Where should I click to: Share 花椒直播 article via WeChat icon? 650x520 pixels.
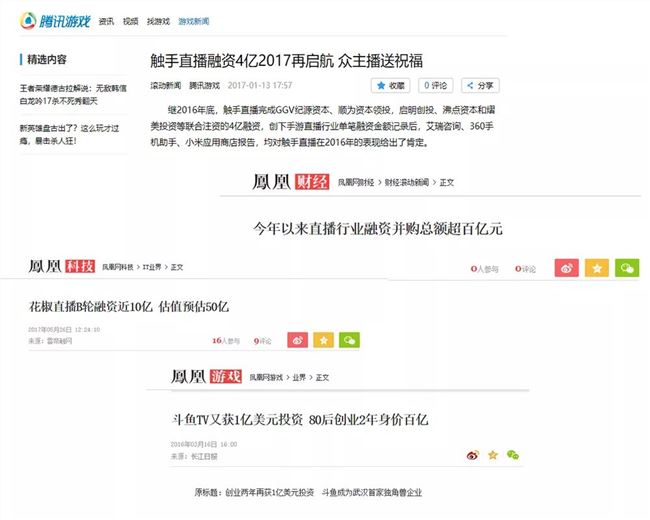tap(349, 340)
